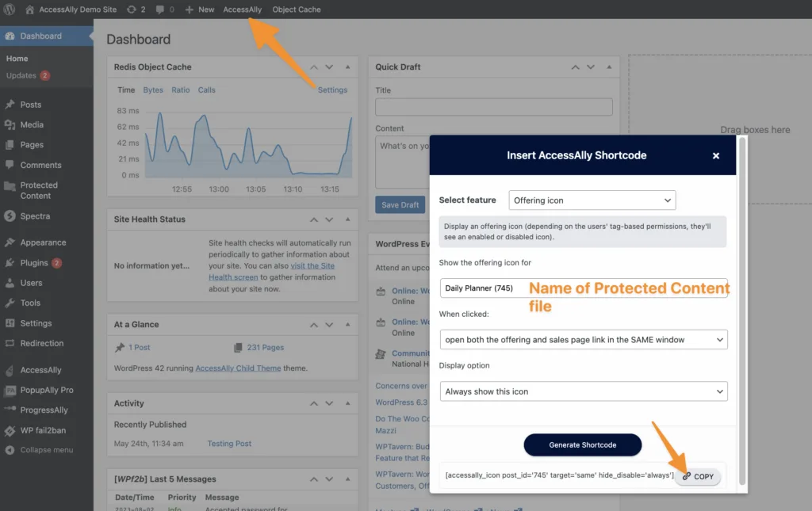
Task: Open WP fail2ban in sidebar
Action: [42, 431]
